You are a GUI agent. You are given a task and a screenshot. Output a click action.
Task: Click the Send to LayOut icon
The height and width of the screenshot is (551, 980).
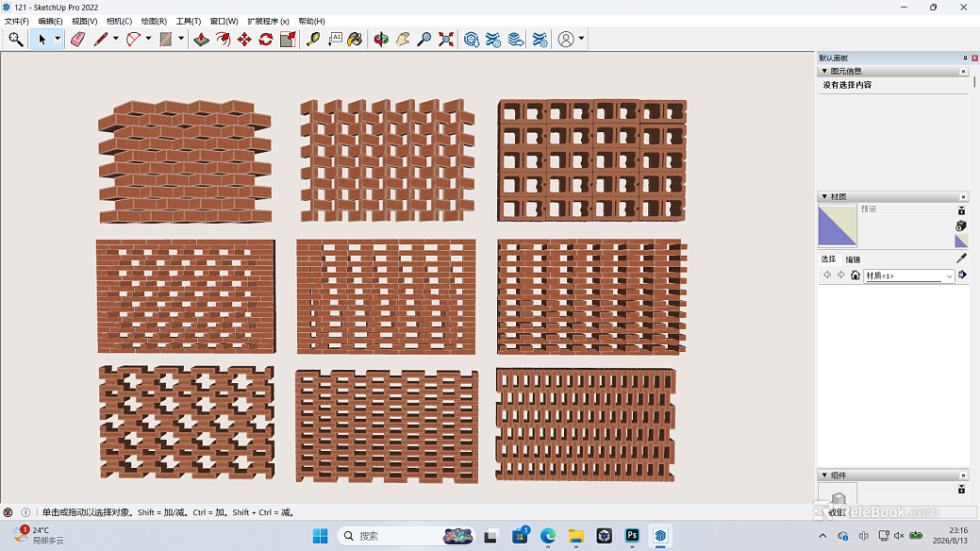tap(516, 40)
